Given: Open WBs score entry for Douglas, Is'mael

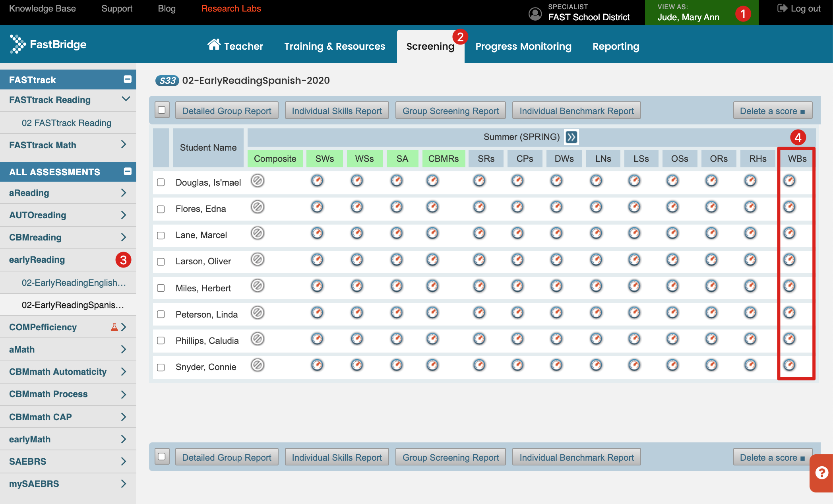Looking at the screenshot, I should (789, 181).
